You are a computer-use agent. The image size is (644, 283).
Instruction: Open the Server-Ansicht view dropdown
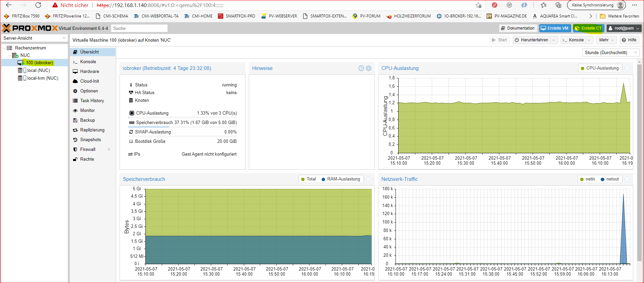point(35,38)
